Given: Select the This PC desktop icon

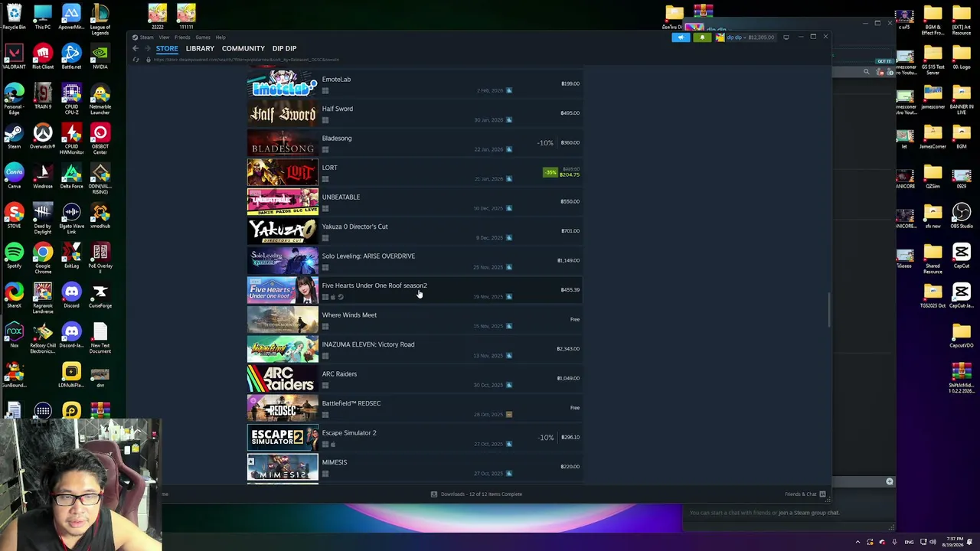Looking at the screenshot, I should tap(43, 18).
